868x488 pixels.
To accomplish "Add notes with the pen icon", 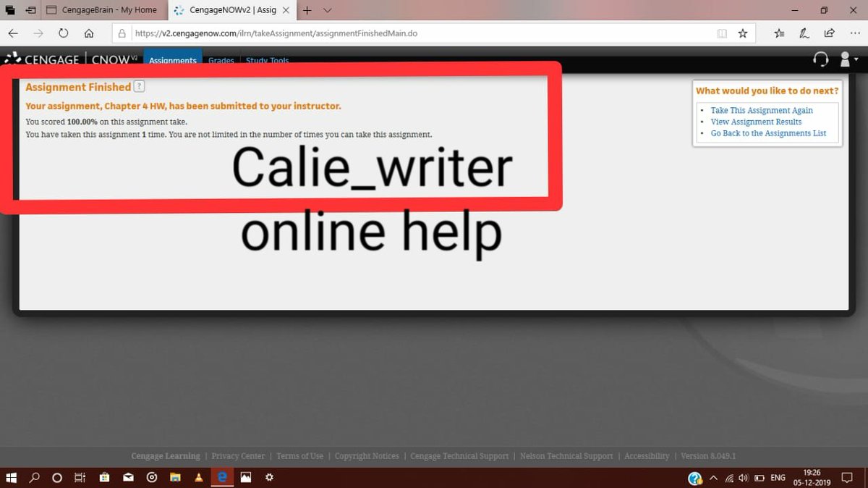I will pos(804,33).
